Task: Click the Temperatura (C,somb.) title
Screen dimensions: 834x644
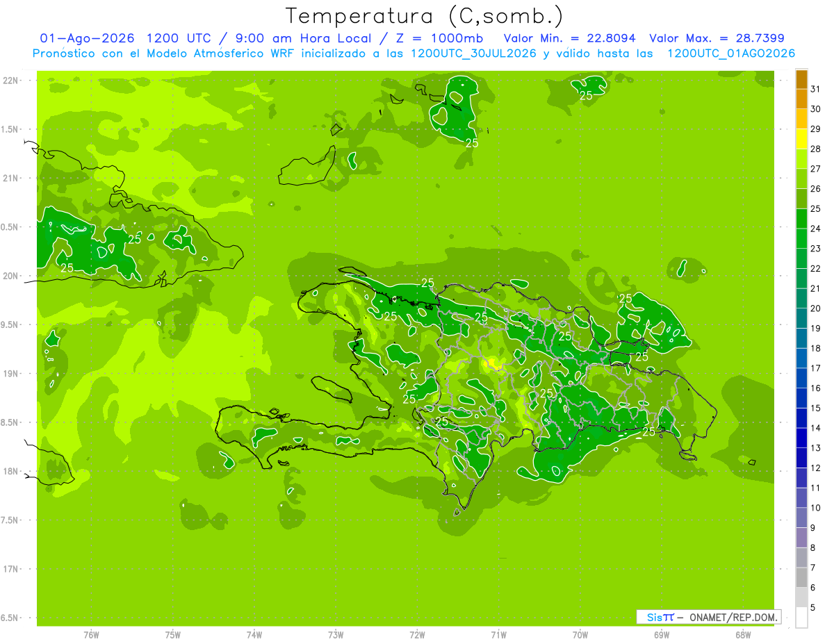Action: 425,15
